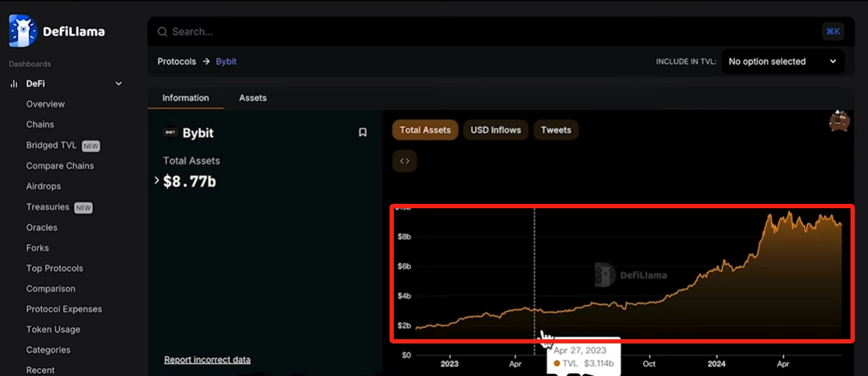
Task: Click the NEW badge beside Treasuries
Action: [84, 207]
